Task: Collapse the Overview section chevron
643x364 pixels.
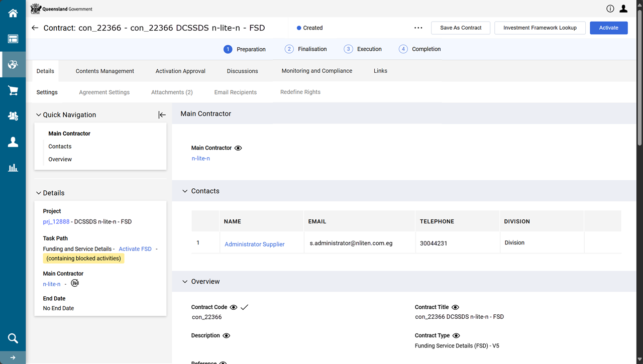Action: point(185,282)
